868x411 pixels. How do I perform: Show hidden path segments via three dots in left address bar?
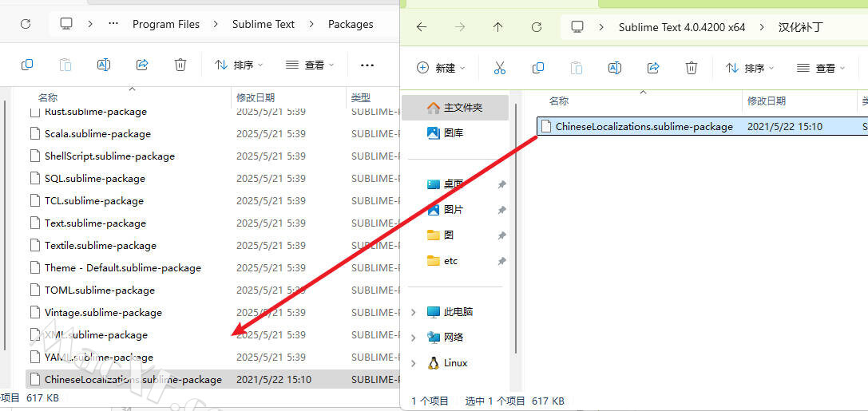click(113, 24)
